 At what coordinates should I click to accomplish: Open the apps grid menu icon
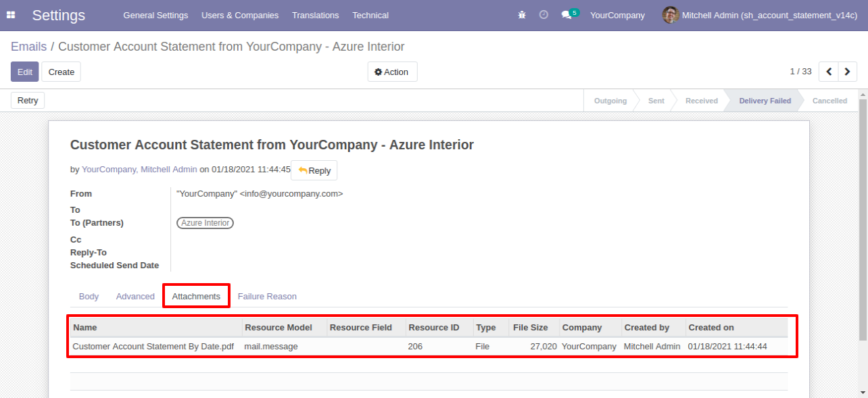[x=11, y=15]
